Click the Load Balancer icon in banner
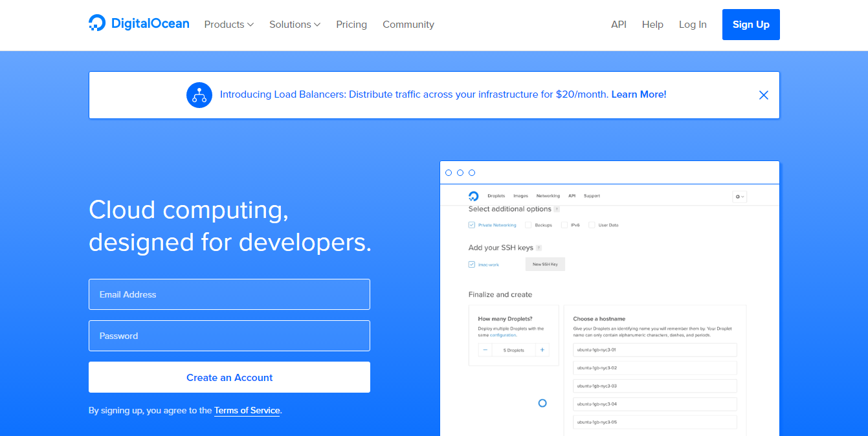 coord(199,95)
